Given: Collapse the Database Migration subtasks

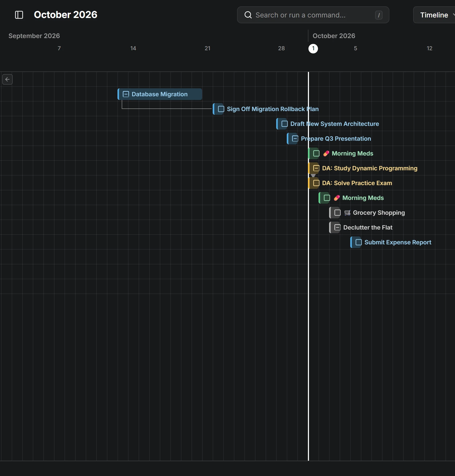Looking at the screenshot, I should tap(126, 94).
